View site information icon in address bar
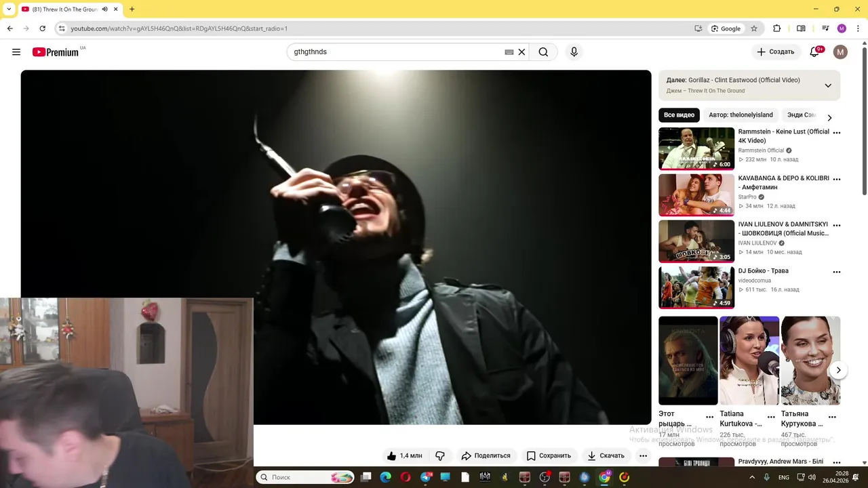 pos(62,28)
